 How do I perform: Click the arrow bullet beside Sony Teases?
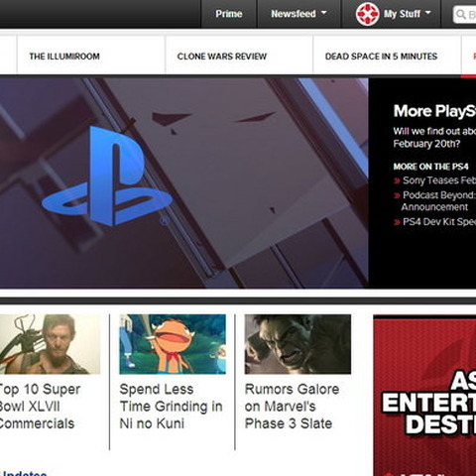397,180
